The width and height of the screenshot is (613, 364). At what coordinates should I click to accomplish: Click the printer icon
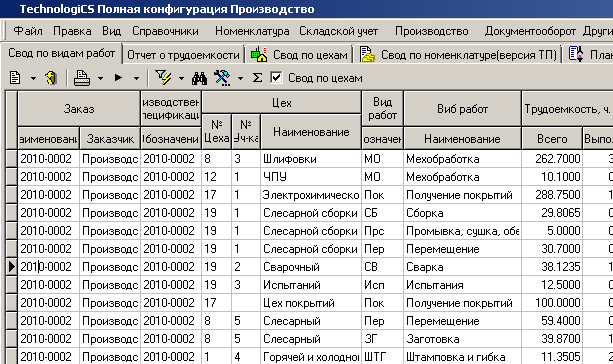82,78
